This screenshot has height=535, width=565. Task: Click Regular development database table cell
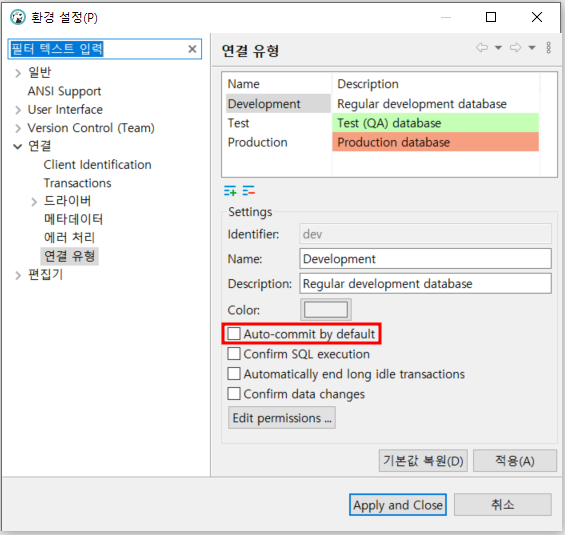tap(435, 104)
